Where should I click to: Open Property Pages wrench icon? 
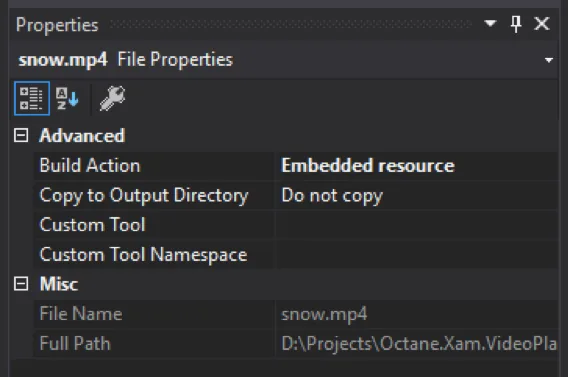[x=112, y=98]
